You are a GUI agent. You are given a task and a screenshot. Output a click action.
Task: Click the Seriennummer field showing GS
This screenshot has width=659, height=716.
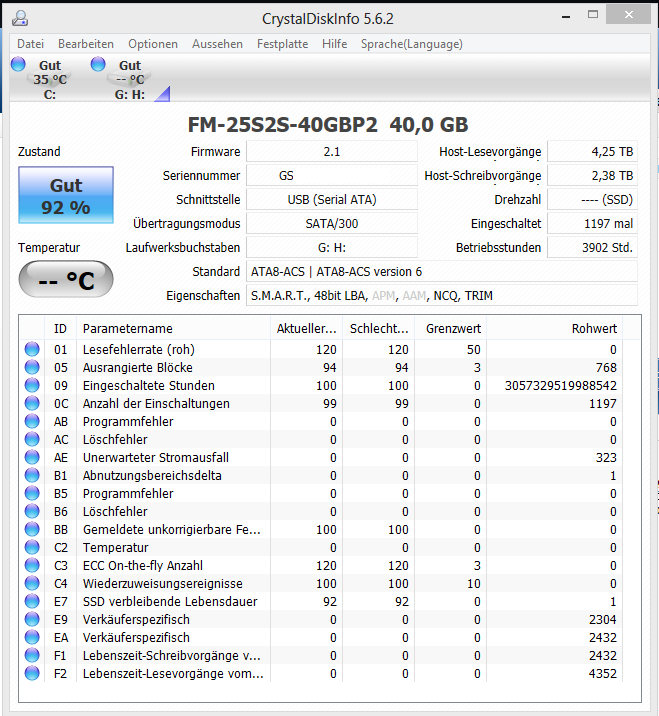point(332,175)
